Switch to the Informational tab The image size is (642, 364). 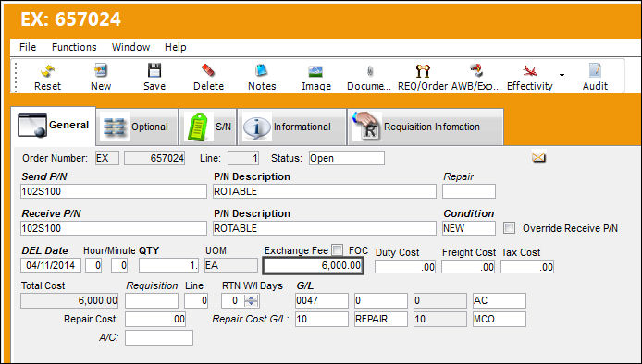[x=291, y=127]
